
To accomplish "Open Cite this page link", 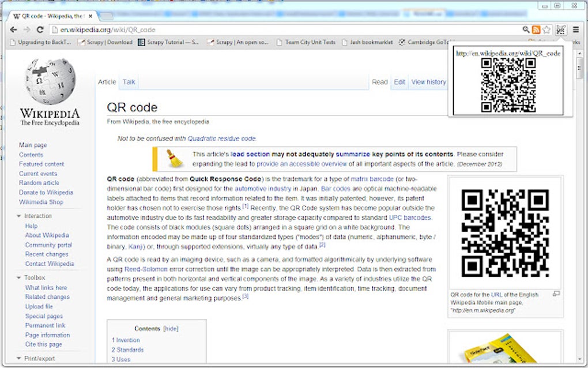I will (43, 344).
